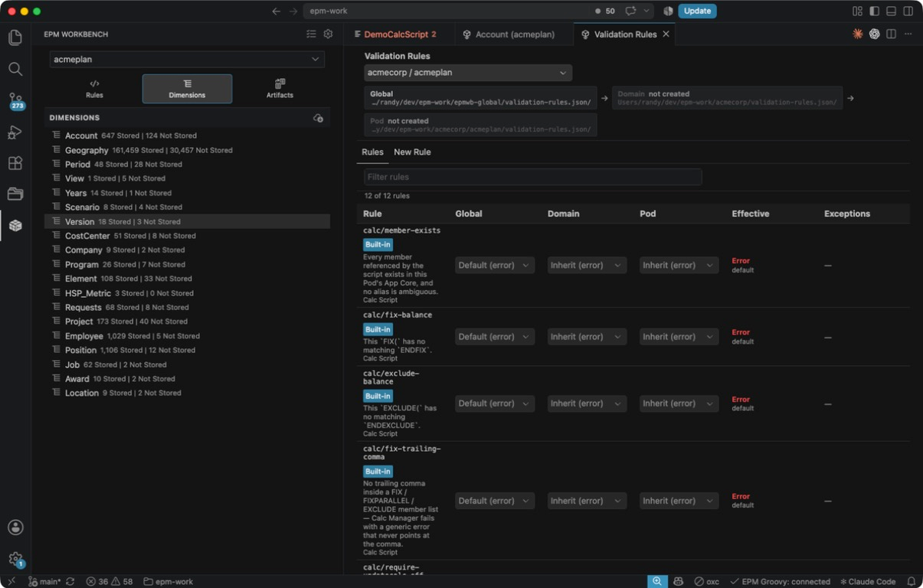Image resolution: width=923 pixels, height=588 pixels.
Task: Select the CostCenter dimension
Action: click(x=187, y=236)
